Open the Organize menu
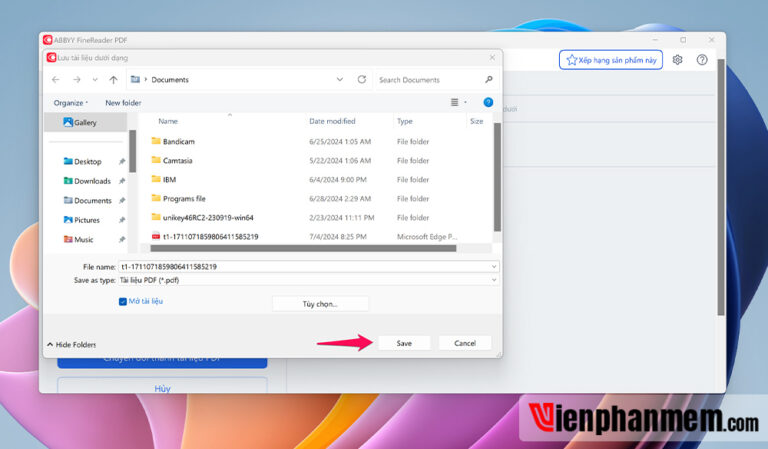The height and width of the screenshot is (449, 768). tap(70, 102)
